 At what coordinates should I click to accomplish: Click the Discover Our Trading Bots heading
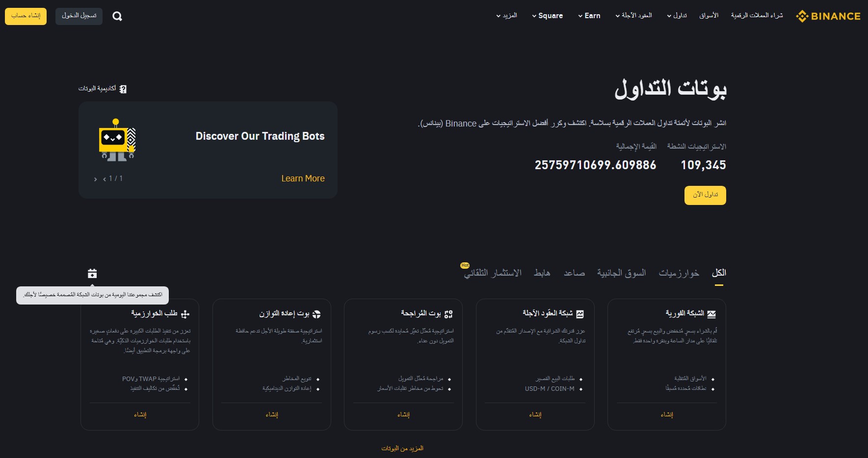(260, 136)
